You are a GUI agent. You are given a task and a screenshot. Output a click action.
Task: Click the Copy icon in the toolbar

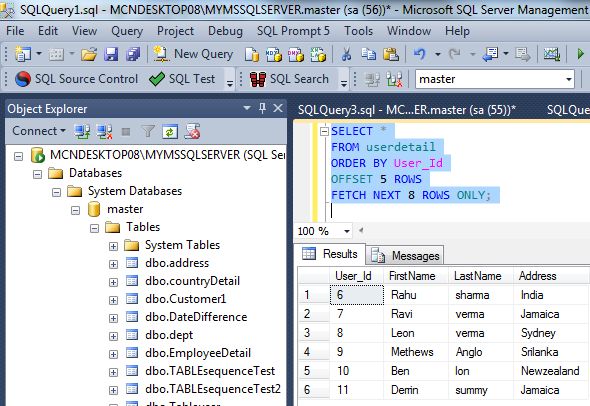tap(368, 55)
